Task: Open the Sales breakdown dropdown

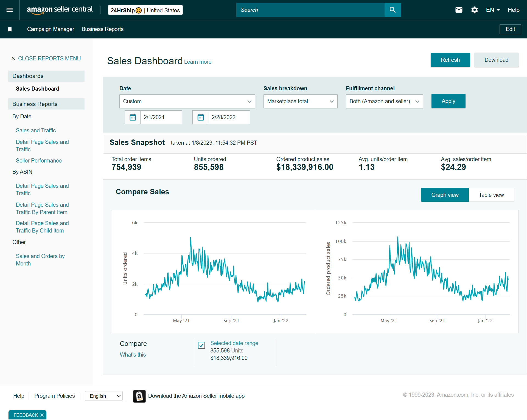Action: tap(300, 101)
